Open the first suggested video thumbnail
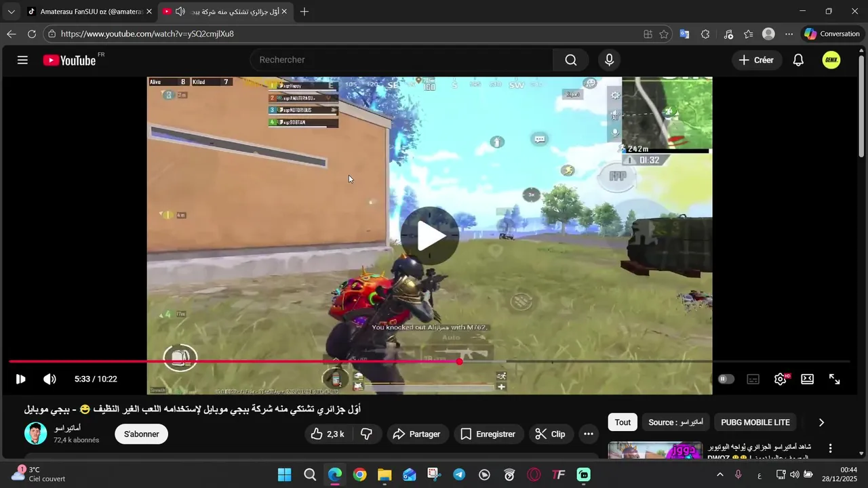The image size is (868, 488). pyautogui.click(x=656, y=451)
